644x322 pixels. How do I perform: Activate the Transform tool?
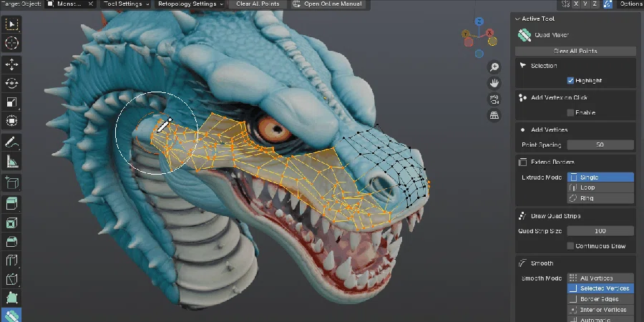point(11,121)
